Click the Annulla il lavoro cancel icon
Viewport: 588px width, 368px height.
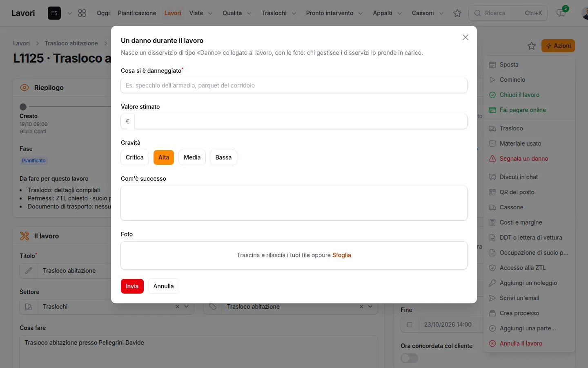(492, 343)
